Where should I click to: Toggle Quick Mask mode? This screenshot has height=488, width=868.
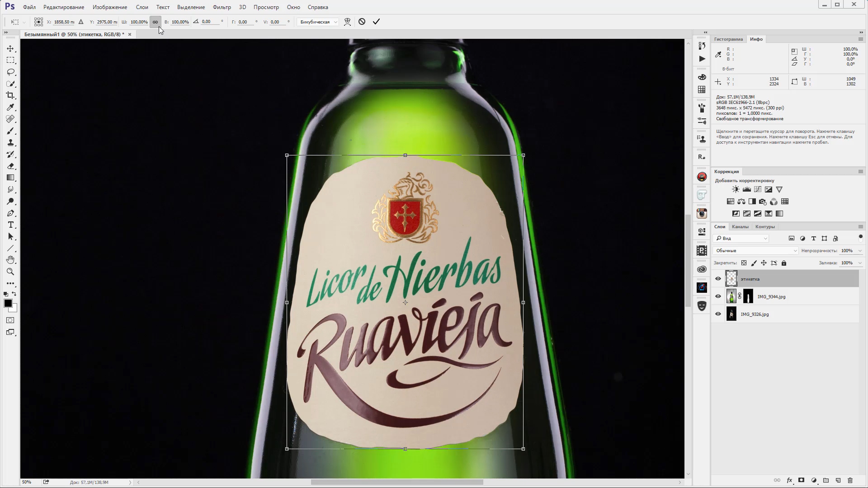[10, 320]
